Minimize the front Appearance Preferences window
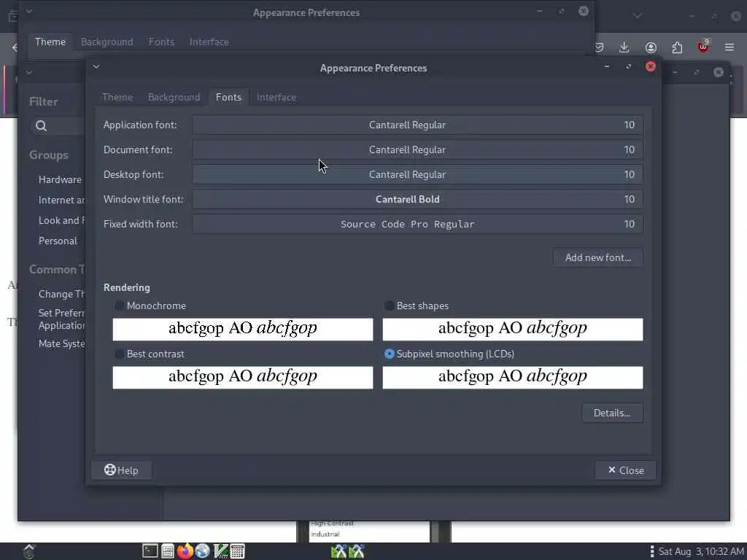Image resolution: width=747 pixels, height=560 pixels. pyautogui.click(x=607, y=66)
